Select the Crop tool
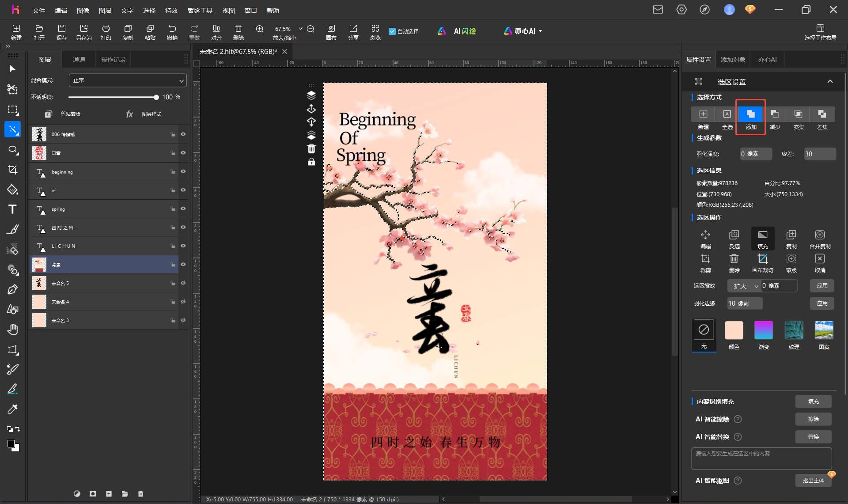The width and height of the screenshot is (848, 504). (12, 170)
